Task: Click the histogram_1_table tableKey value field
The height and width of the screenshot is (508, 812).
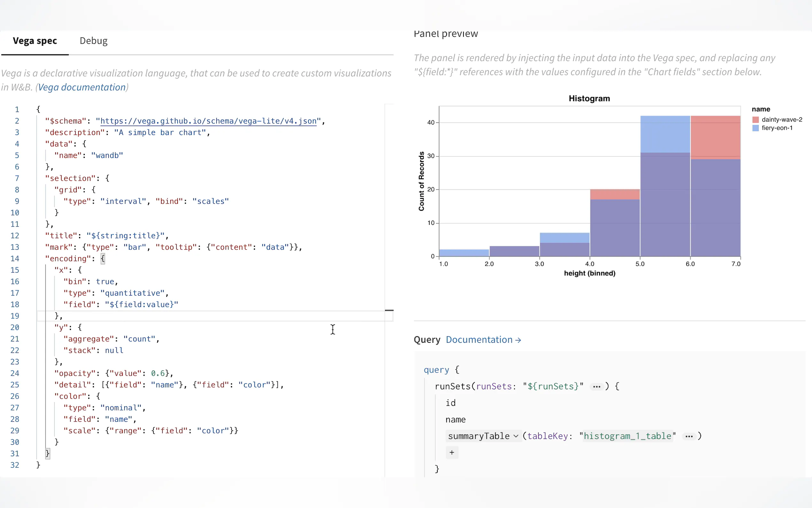Action: pyautogui.click(x=627, y=436)
